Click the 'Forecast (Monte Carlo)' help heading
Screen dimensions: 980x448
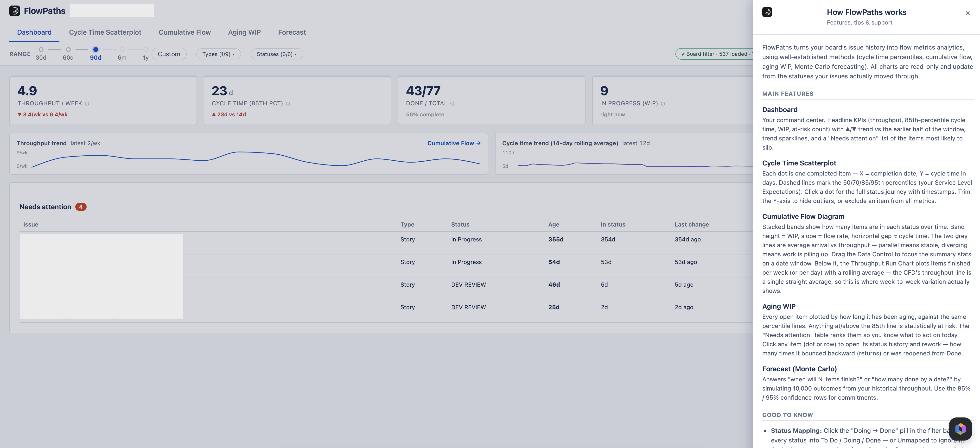pyautogui.click(x=799, y=369)
